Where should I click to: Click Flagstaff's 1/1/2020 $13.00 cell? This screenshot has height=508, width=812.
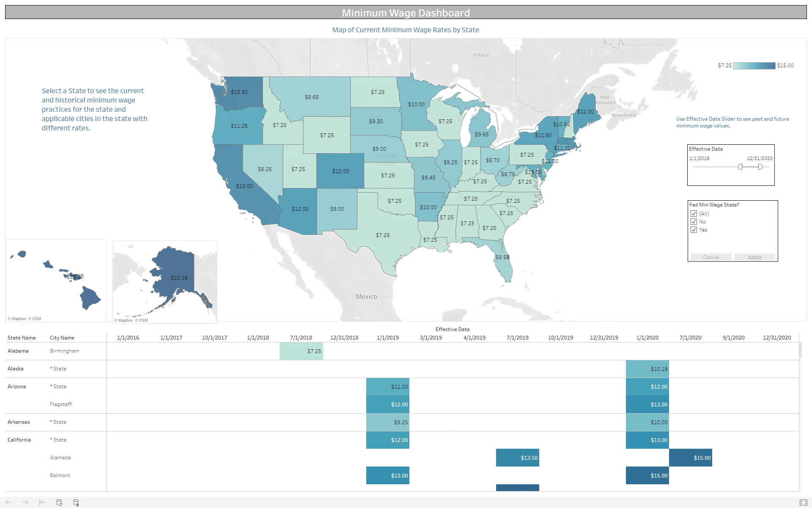coord(647,405)
